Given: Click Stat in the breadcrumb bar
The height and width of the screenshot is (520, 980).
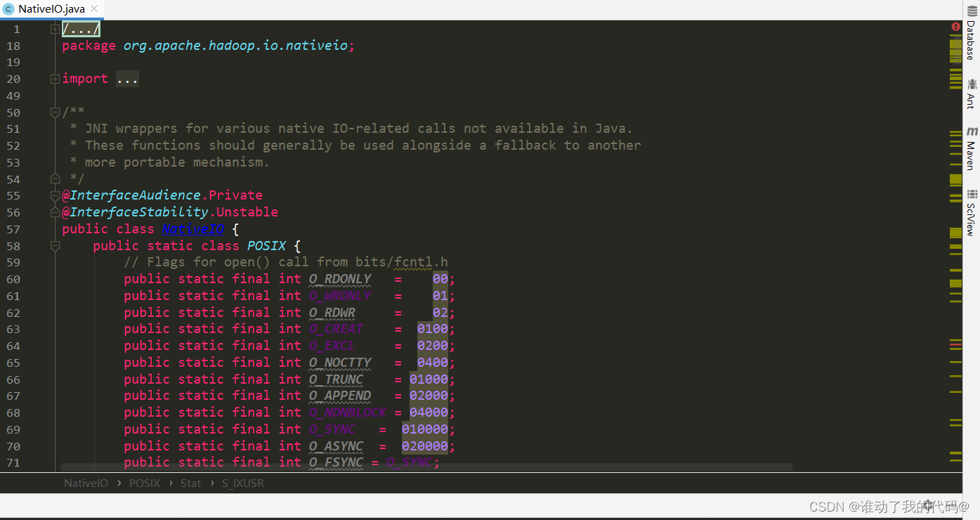Looking at the screenshot, I should (x=190, y=483).
